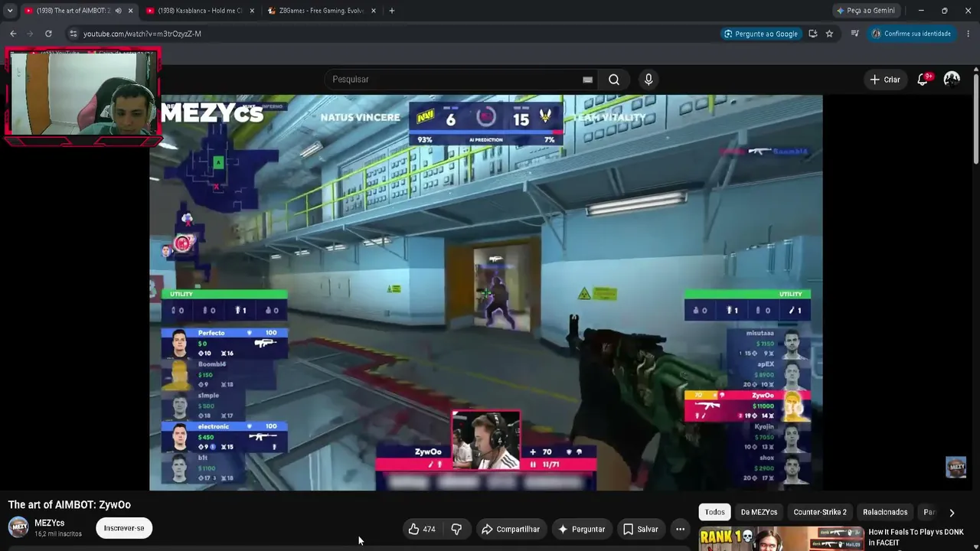Start voice search with the microphone
Image resolution: width=980 pixels, height=551 pixels.
[648, 80]
